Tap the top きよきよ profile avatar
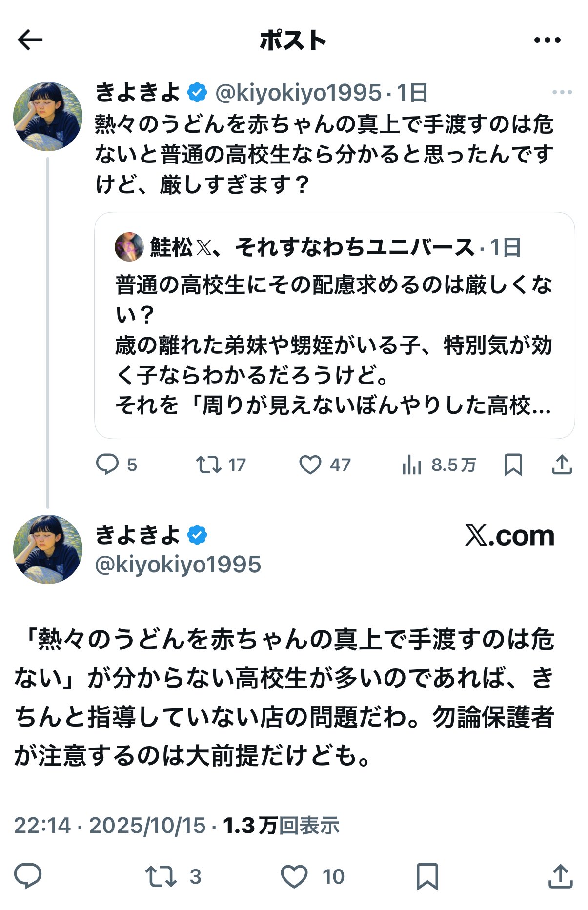The width and height of the screenshot is (588, 910). [48, 117]
